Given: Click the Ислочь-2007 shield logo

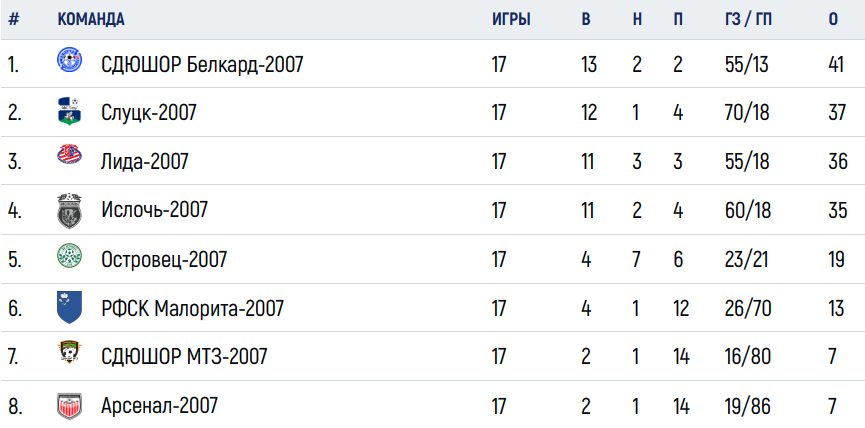Looking at the screenshot, I should point(70,211).
